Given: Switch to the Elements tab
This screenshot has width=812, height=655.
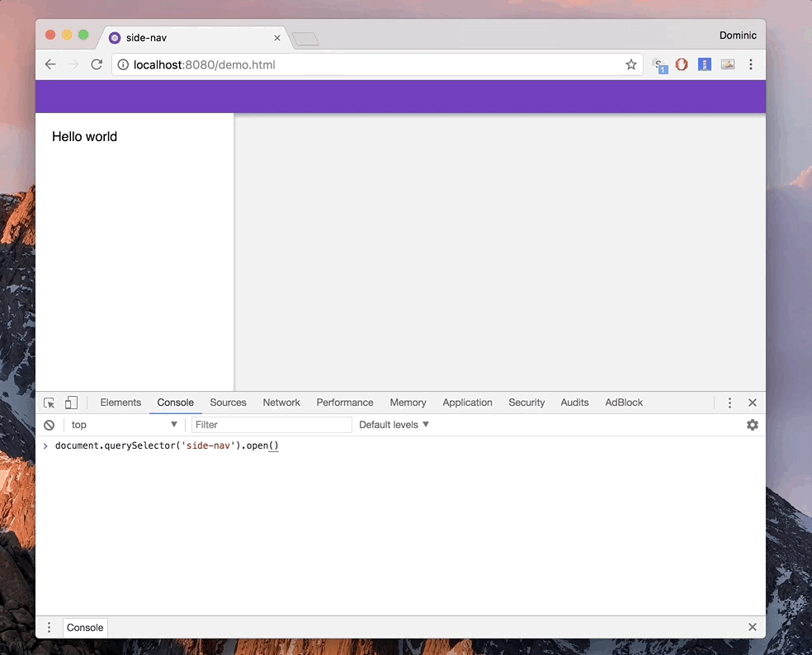Looking at the screenshot, I should pyautogui.click(x=120, y=403).
